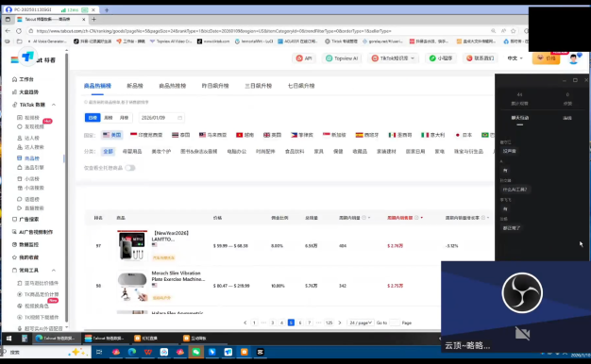591x364 pixels.
Task: Click the browser back arrow
Action: click(x=8, y=31)
